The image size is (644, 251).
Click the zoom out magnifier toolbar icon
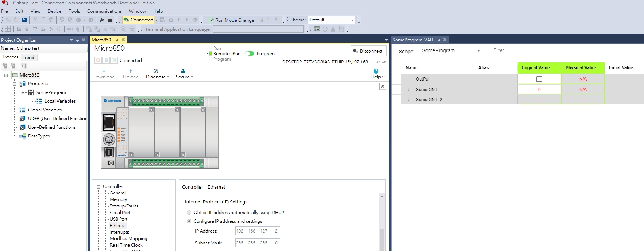131,29
